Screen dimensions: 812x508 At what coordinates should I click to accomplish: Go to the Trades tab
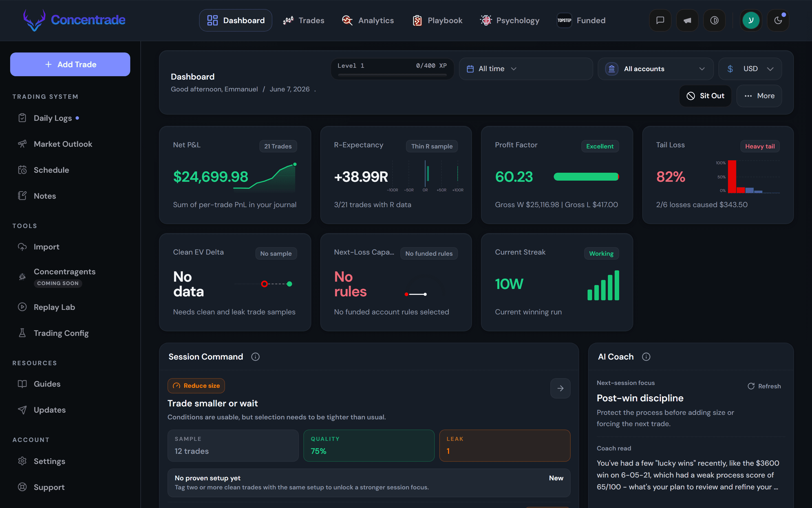304,21
